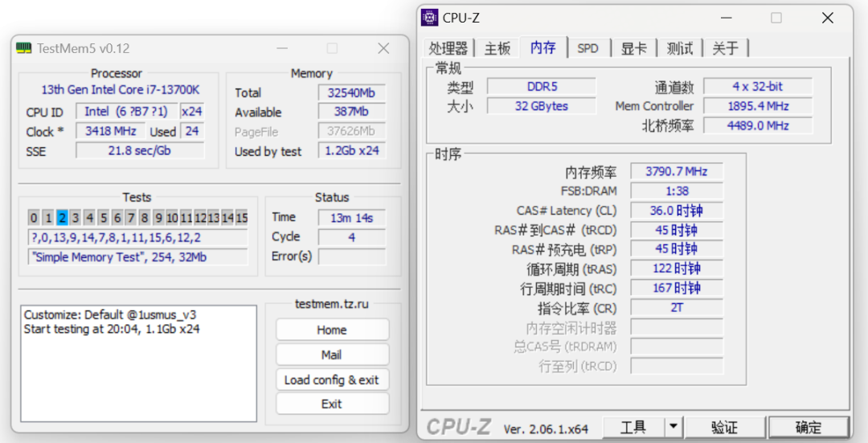Image resolution: width=868 pixels, height=443 pixels.
Task: Confirm with the 确定 button
Action: point(809,428)
